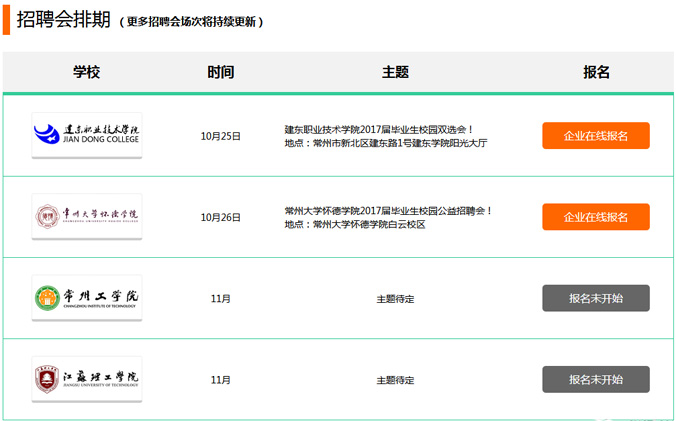Click 常州大学怀德学院2017届毕业生校园公益招聘会 title
Viewport: 676px width, 421px height.
click(388, 211)
